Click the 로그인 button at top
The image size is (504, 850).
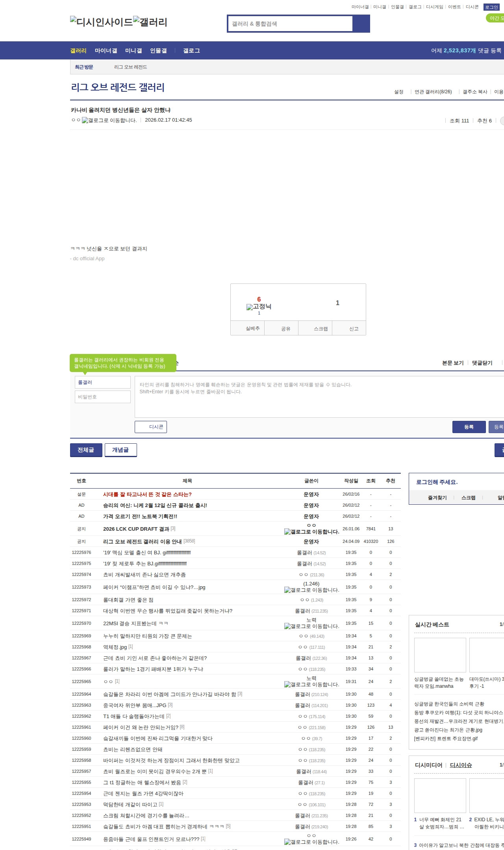[x=491, y=7]
